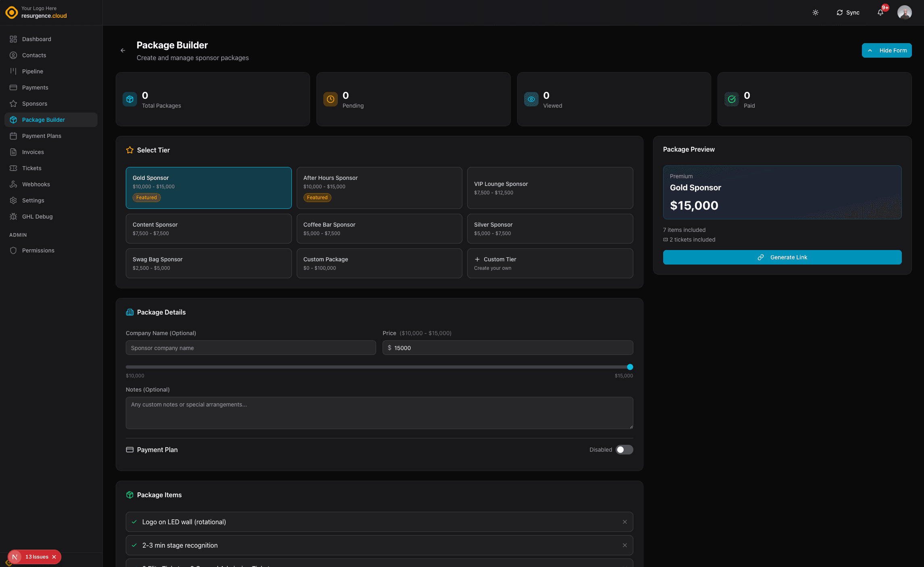The image size is (924, 567).
Task: Collapse the form using Hide Form
Action: [887, 50]
